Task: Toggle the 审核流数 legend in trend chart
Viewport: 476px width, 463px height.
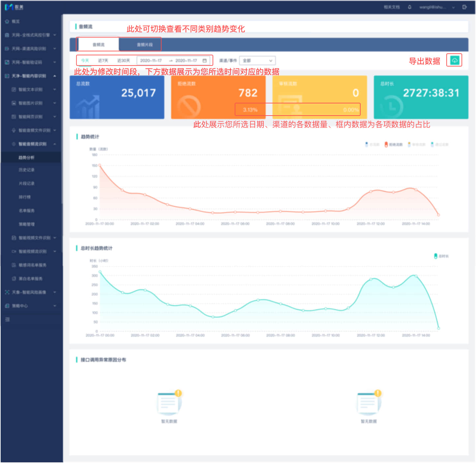Action: [x=416, y=145]
